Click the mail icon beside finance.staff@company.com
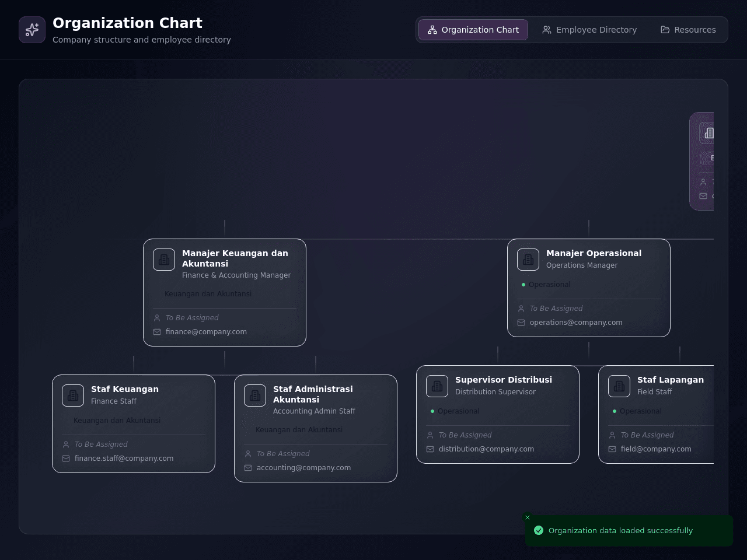 tap(66, 459)
